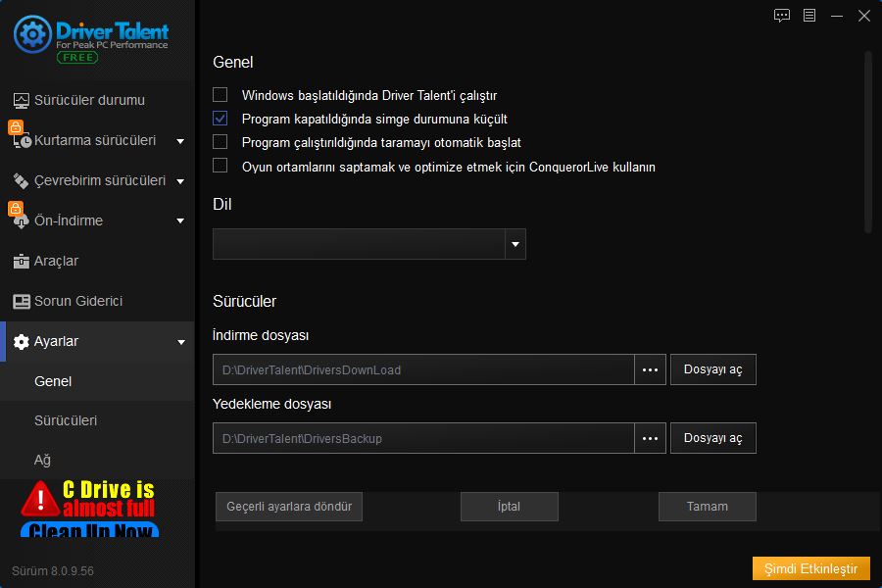Minimize the Driver Talent window
The width and height of the screenshot is (882, 588).
click(x=837, y=16)
